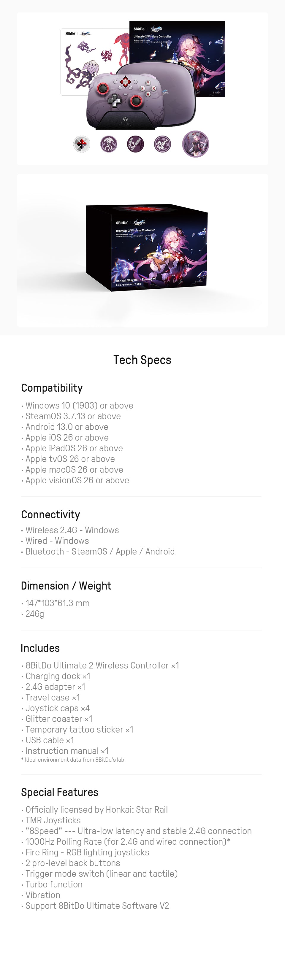Click the third dark purple joystick cap

coord(135,144)
